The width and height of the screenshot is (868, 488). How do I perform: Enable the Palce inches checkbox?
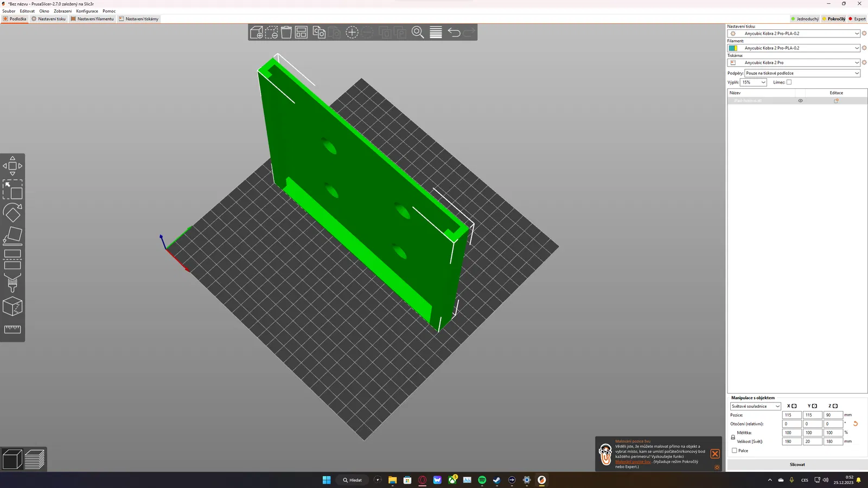click(735, 451)
